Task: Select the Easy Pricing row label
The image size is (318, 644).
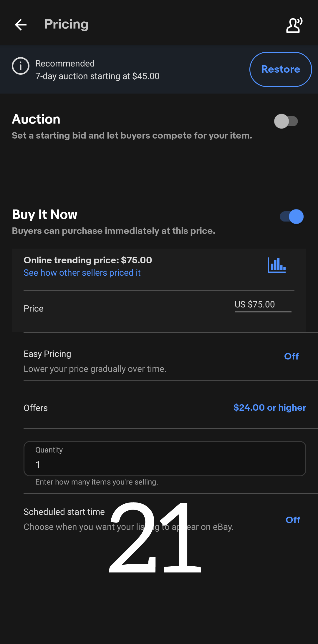Action: (47, 354)
